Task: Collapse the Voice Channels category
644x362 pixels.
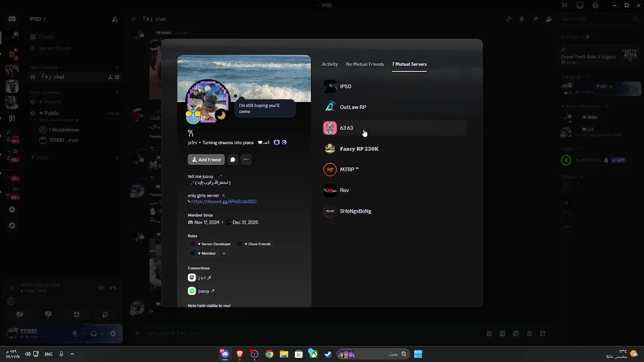Action: 46,93
